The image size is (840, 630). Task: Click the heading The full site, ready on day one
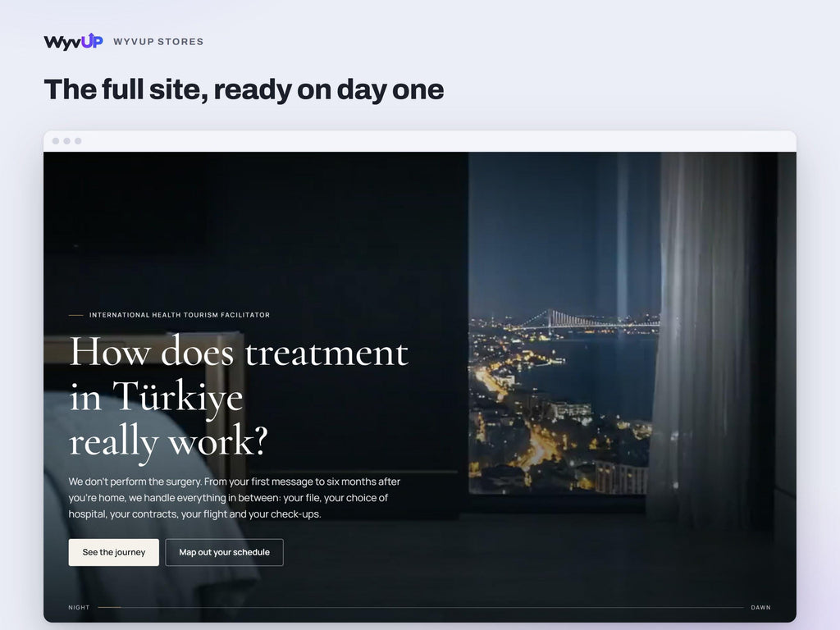click(x=244, y=89)
